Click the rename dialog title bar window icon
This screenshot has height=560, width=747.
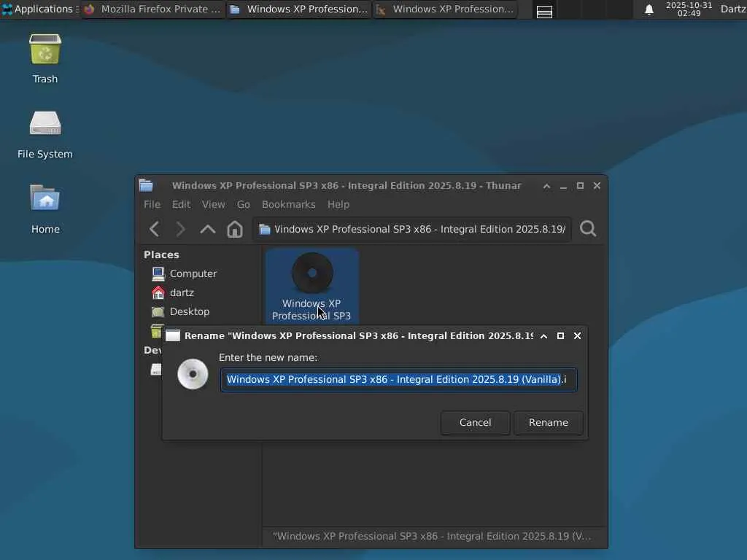(x=172, y=335)
